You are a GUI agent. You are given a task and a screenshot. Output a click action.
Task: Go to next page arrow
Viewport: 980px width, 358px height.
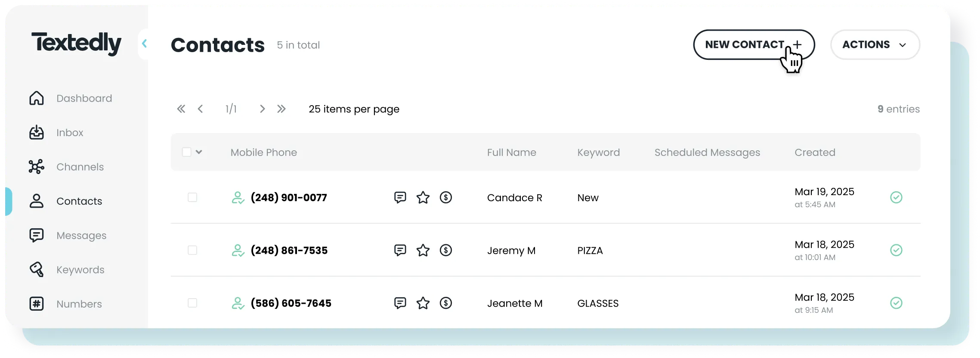(x=262, y=109)
